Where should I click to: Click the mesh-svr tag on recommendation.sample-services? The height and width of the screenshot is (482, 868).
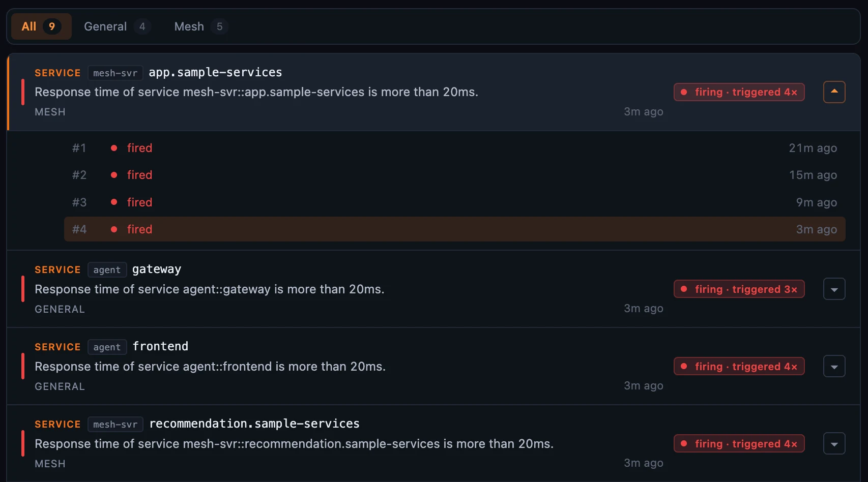pos(115,424)
